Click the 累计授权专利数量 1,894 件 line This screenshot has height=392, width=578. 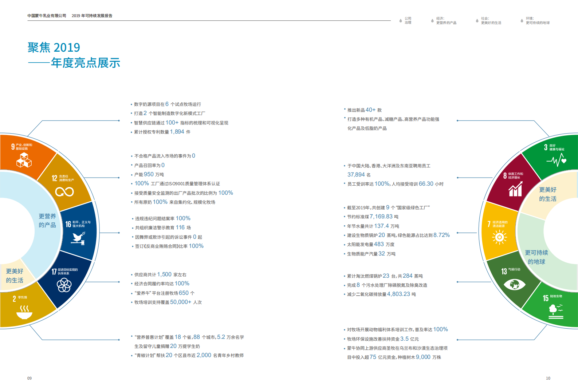coord(162,132)
